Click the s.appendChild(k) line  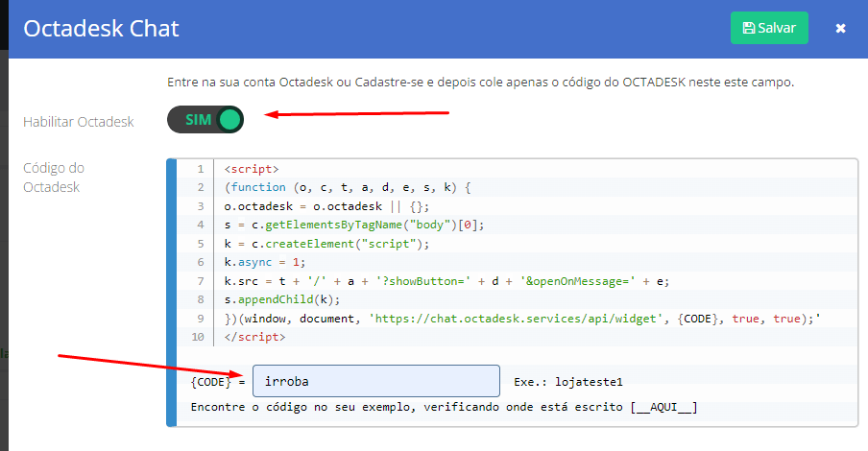click(281, 299)
